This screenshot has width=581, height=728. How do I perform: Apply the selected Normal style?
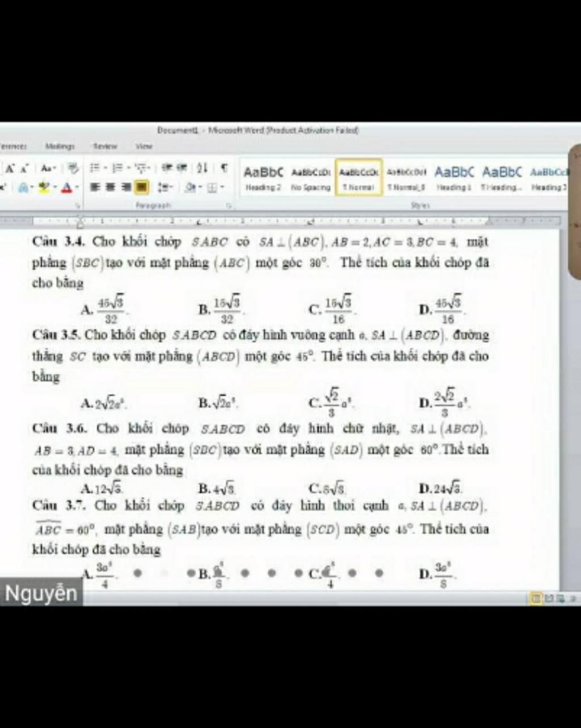pyautogui.click(x=359, y=178)
